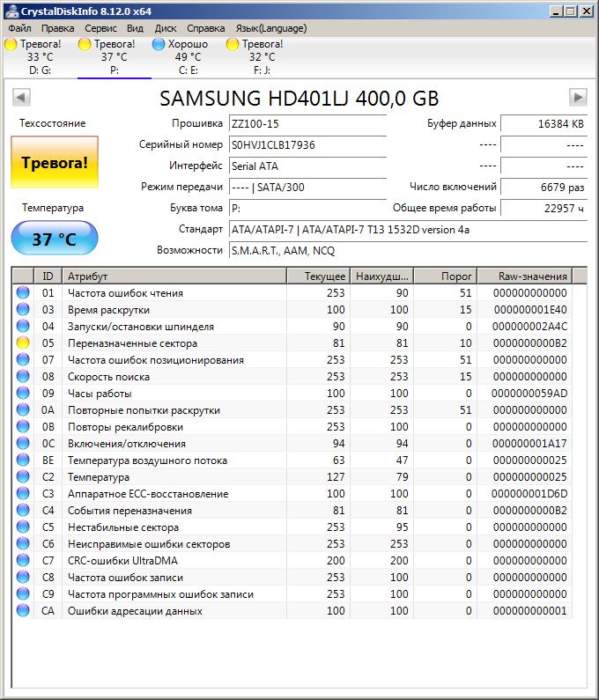Click the buffer size field 16384 KB
Image resolution: width=599 pixels, height=700 pixels.
point(544,123)
